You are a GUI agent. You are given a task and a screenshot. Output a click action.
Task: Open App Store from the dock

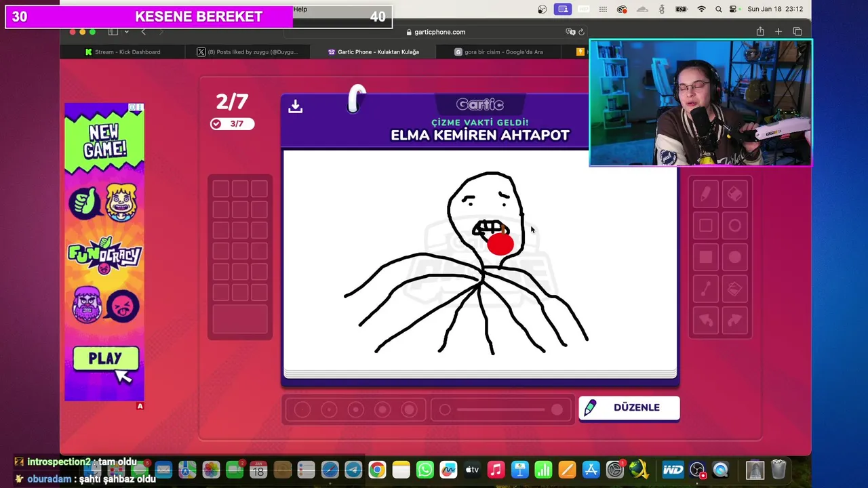point(591,469)
